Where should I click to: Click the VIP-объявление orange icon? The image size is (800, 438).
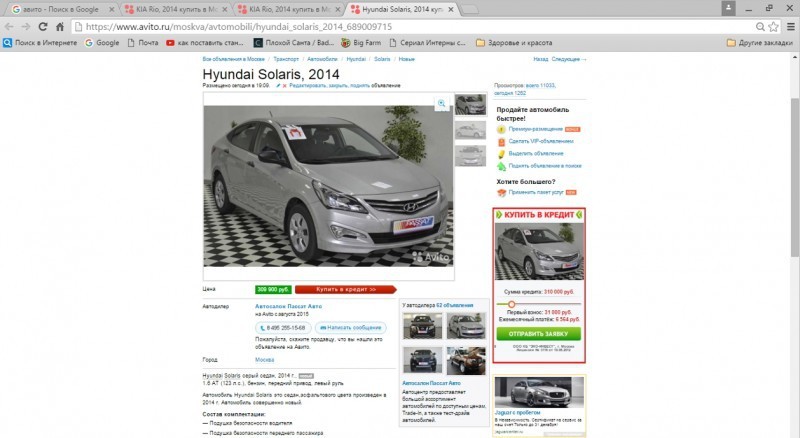[502, 142]
